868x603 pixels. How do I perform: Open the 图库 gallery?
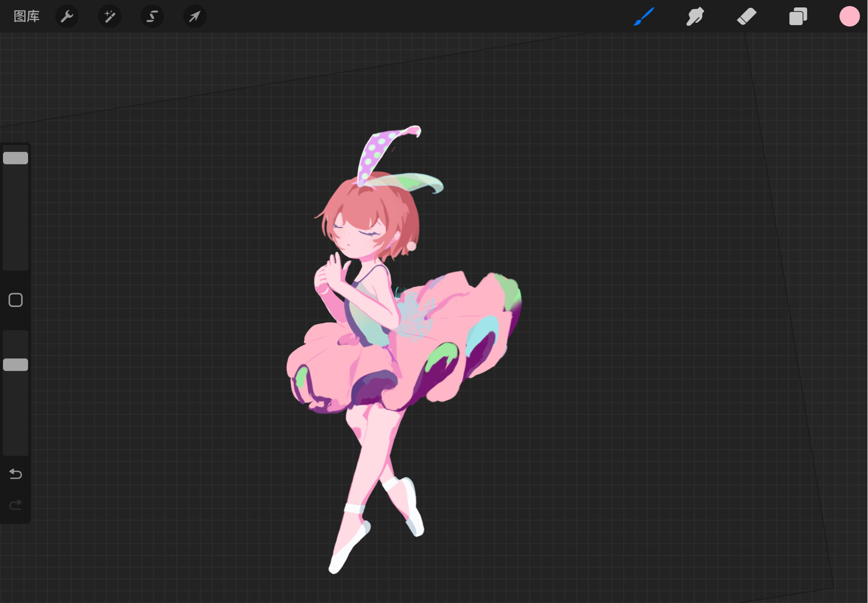point(26,16)
